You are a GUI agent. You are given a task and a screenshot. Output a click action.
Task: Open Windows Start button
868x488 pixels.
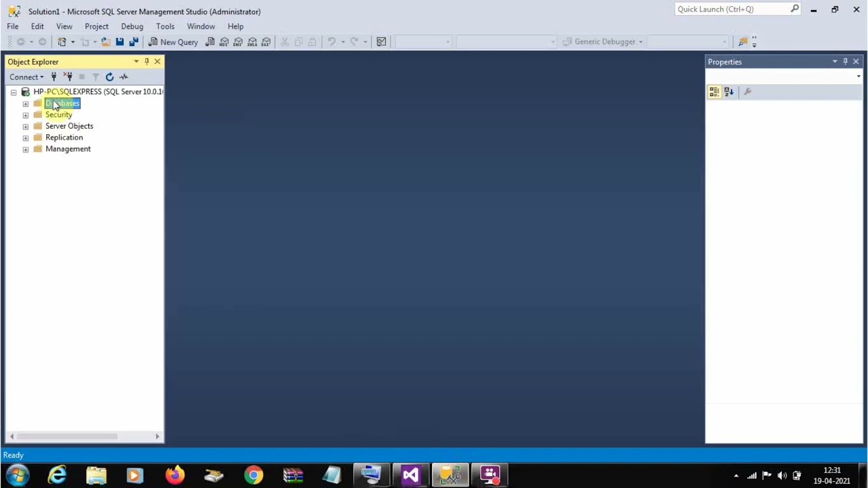pos(18,475)
